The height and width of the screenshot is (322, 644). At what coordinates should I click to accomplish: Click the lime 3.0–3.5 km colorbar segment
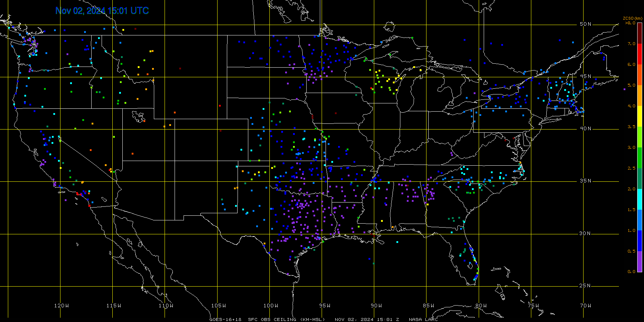point(639,137)
